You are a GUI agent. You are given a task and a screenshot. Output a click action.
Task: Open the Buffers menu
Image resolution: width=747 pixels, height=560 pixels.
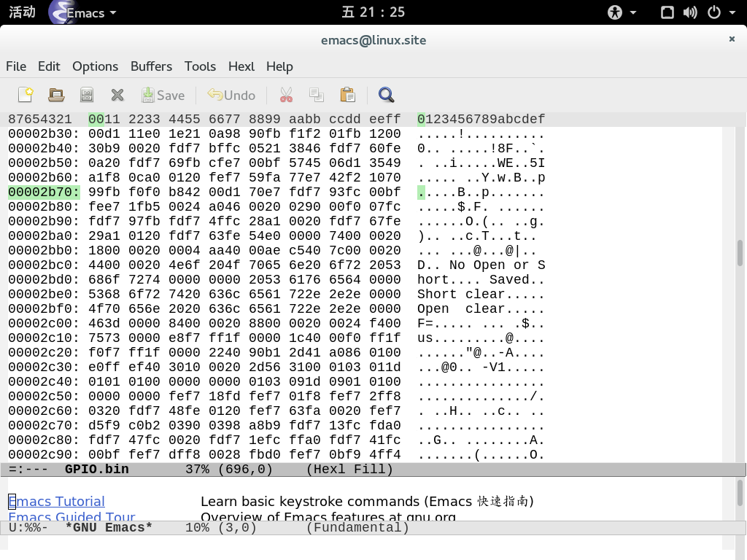click(x=152, y=66)
